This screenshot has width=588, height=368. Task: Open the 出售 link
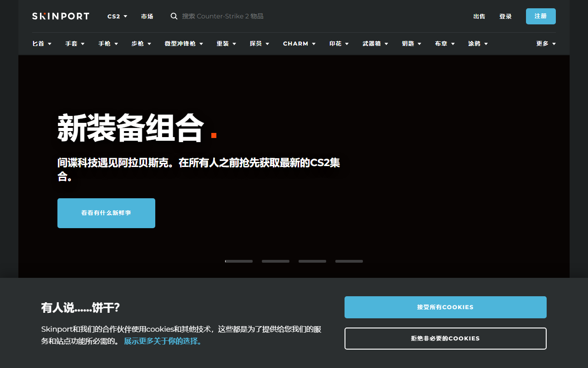coord(479,16)
